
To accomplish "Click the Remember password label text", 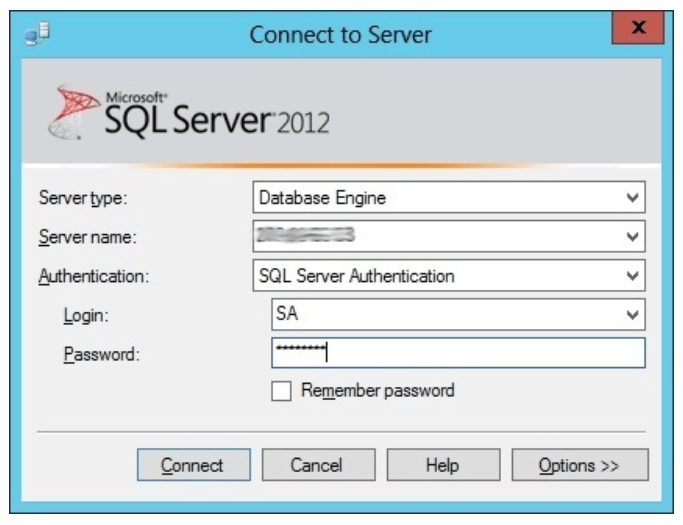I will point(377,391).
